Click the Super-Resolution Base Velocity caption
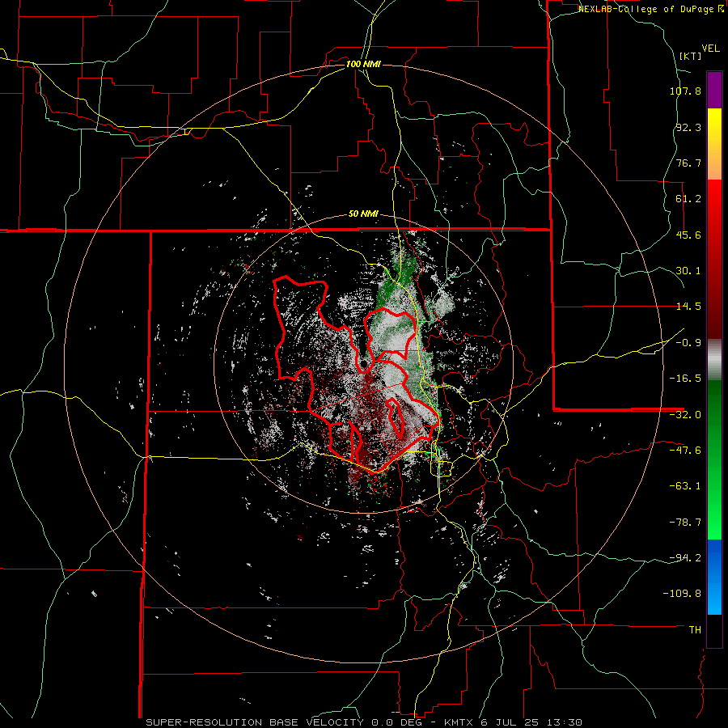Image resolution: width=728 pixels, height=728 pixels. coord(364,722)
